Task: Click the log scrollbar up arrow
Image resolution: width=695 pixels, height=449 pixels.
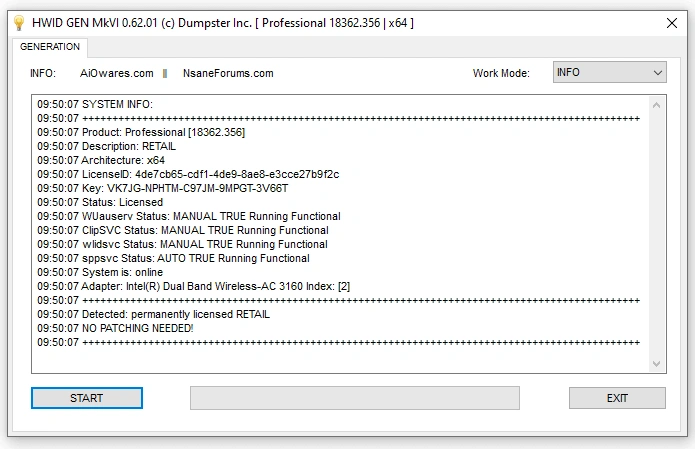Action: pyautogui.click(x=656, y=104)
